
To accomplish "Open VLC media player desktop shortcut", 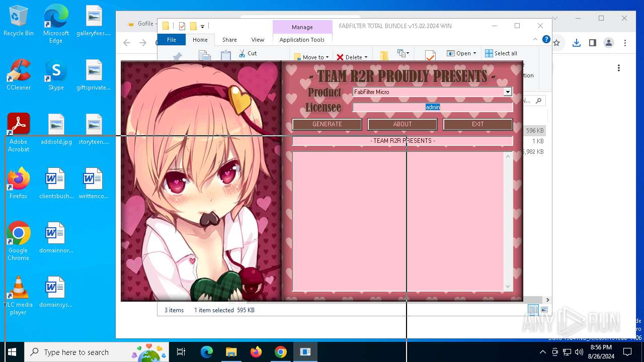I will [19, 296].
